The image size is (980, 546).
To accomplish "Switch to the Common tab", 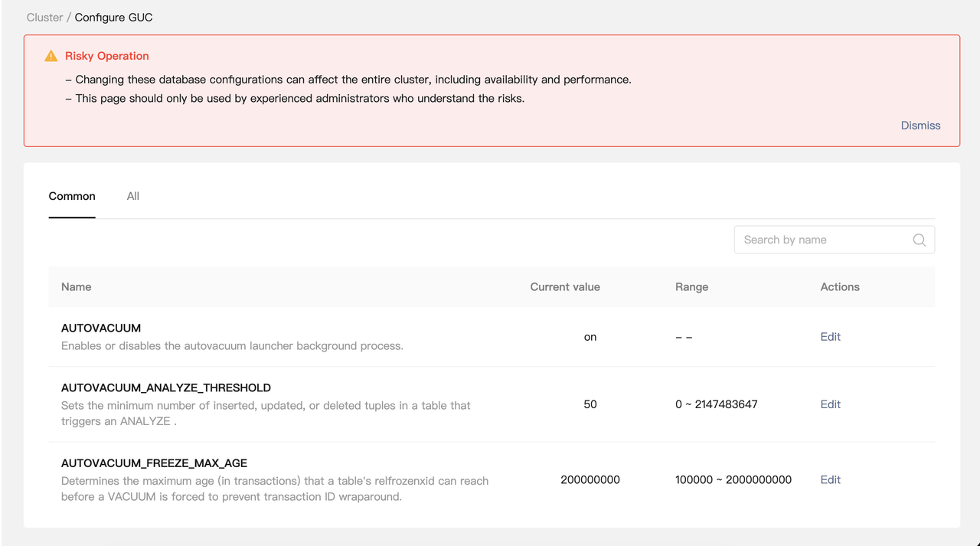I will pos(72,196).
